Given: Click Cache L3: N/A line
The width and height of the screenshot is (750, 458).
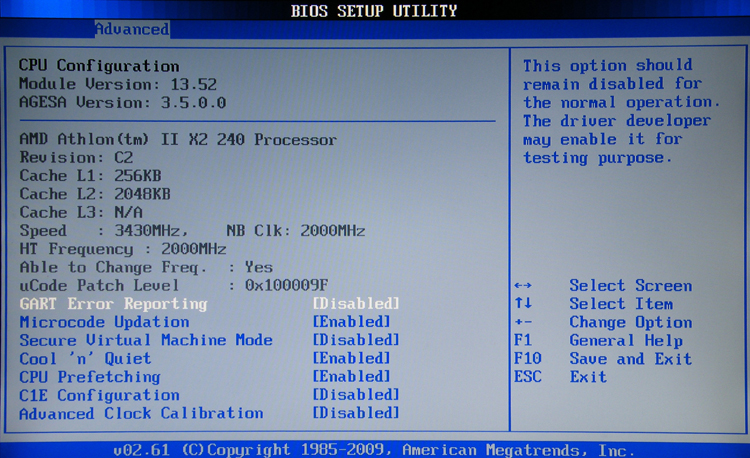Looking at the screenshot, I should (x=81, y=212).
